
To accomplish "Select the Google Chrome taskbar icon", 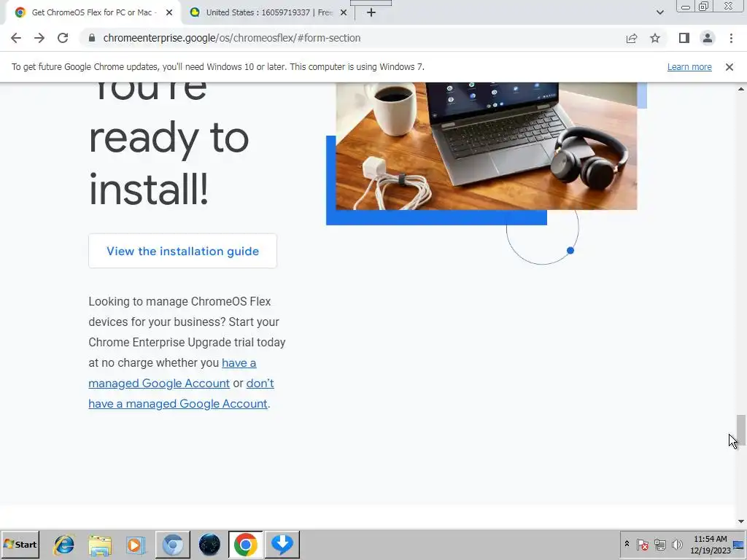I will click(245, 545).
